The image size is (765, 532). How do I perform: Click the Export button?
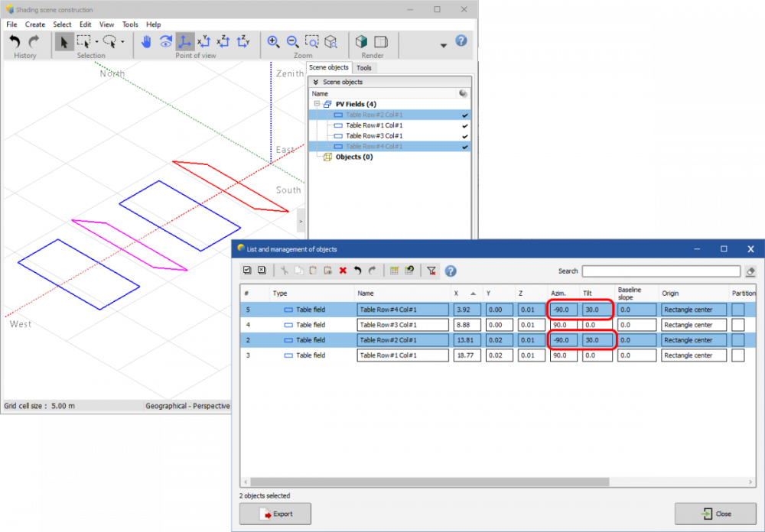[275, 514]
